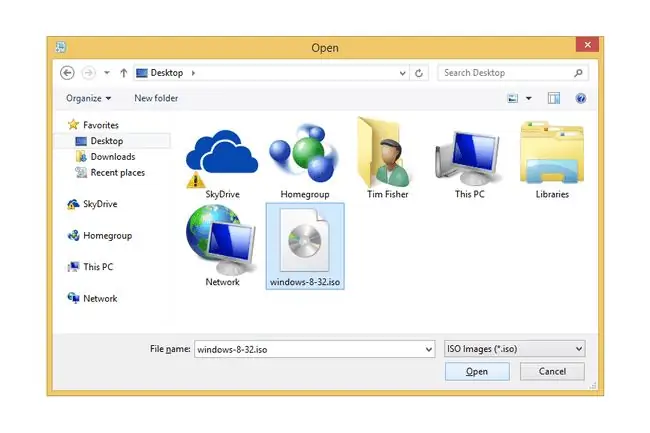Viewport: 650px width, 433px height.
Task: Select SkyDrive in the navigation pane
Action: (x=92, y=204)
